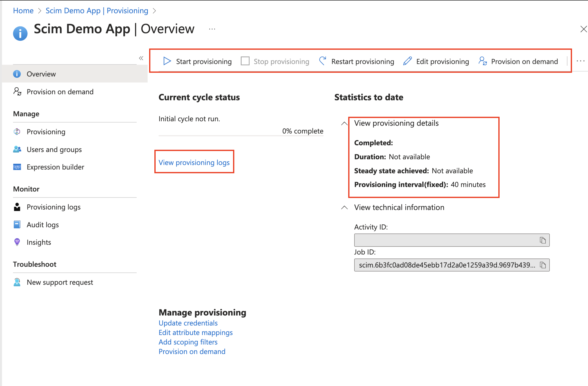Open more options next to page title
Screen dimensions: 588x386
[212, 29]
